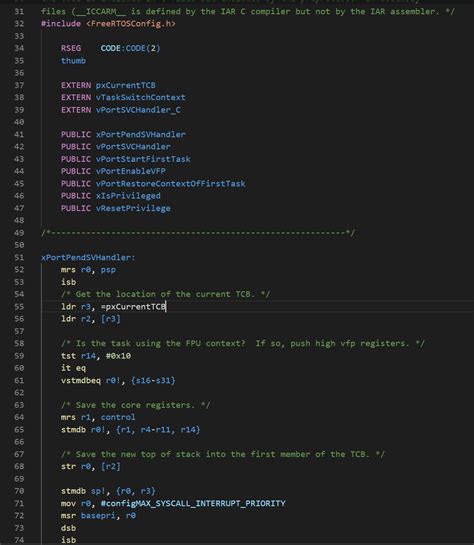Image resolution: width=474 pixels, height=545 pixels.
Task: Click line number 70 in gutter
Action: [x=19, y=491]
